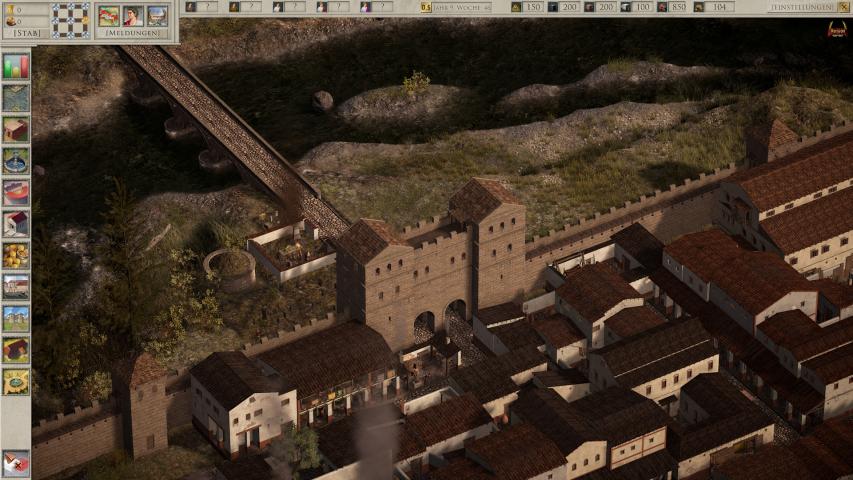The width and height of the screenshot is (853, 480).
Task: Click the close X beside Einstellungen
Action: click(x=843, y=7)
